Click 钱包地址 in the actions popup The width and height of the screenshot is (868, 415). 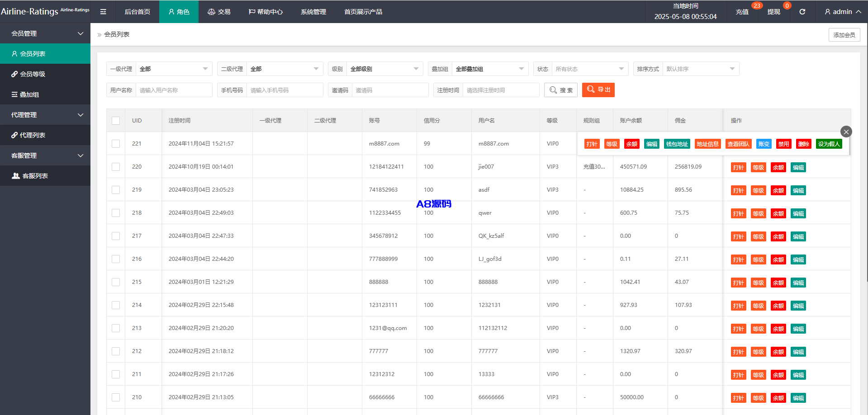coord(677,144)
